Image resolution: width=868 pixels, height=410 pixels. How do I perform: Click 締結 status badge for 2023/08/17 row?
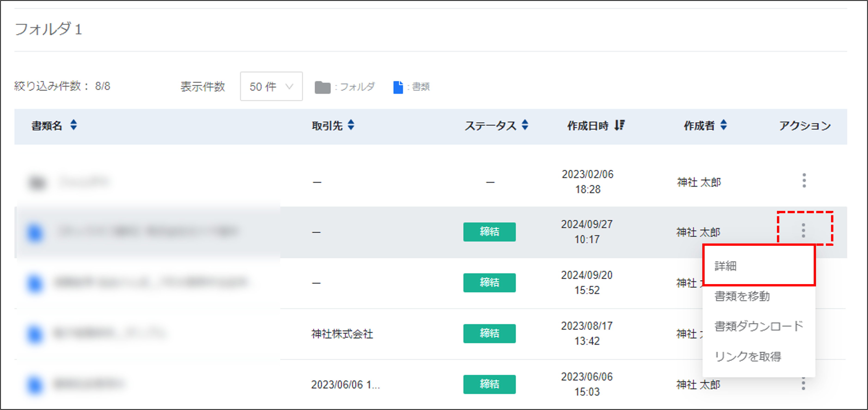[489, 334]
